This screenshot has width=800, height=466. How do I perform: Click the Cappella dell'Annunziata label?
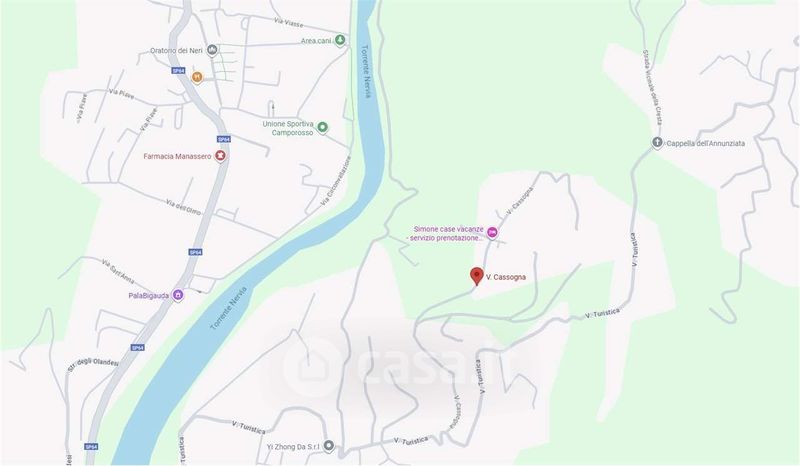point(706,143)
